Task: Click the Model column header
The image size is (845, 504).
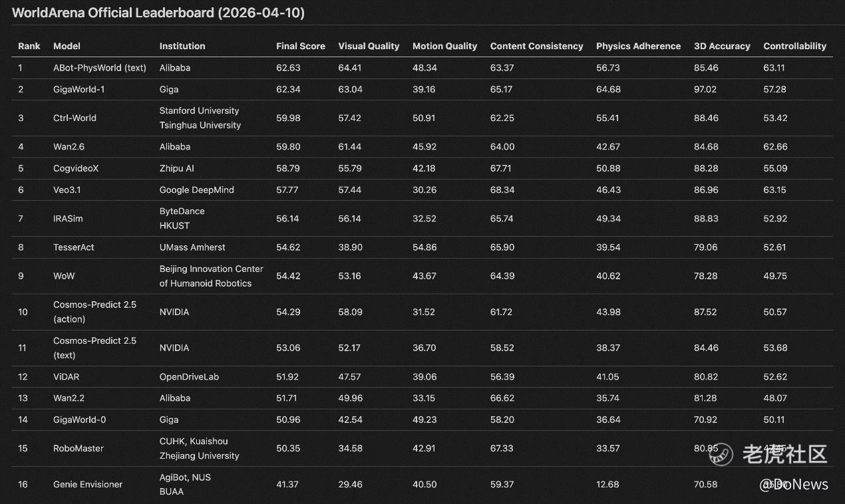Action: (67, 46)
